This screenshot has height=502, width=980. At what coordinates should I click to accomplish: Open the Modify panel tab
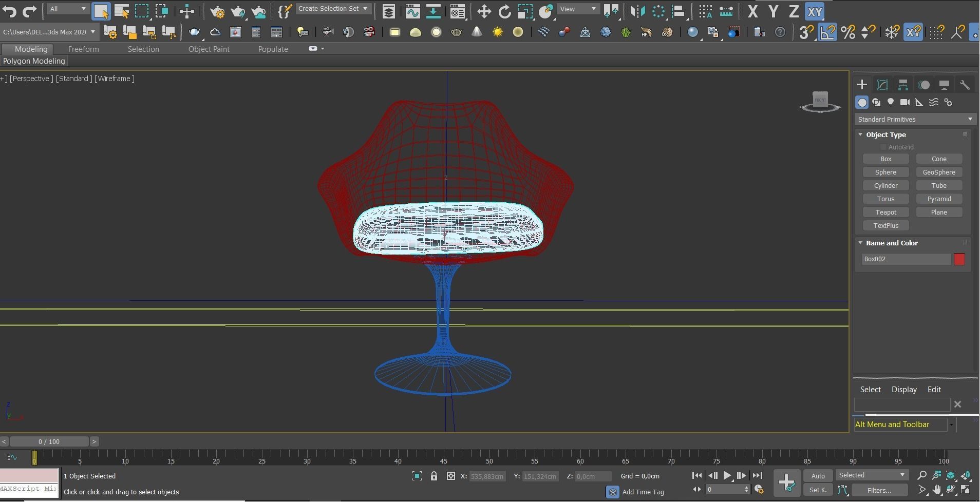pos(882,85)
